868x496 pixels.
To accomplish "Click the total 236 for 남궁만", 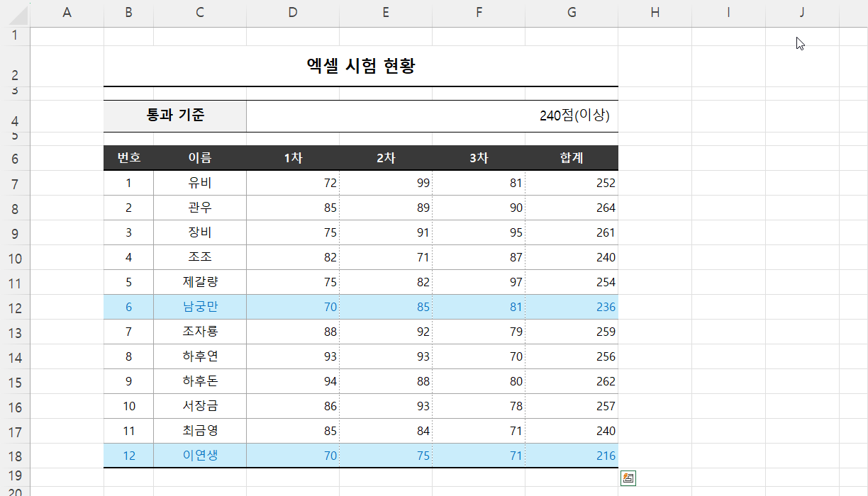I will coord(572,307).
